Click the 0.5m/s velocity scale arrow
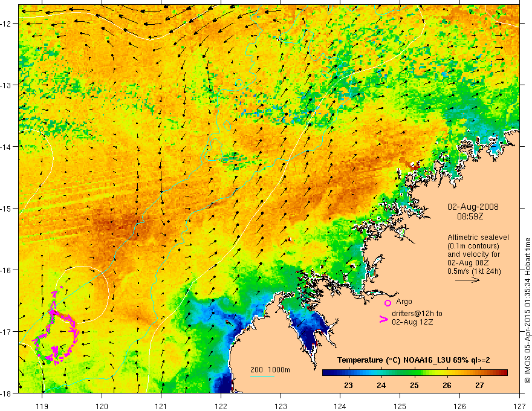This screenshot has width=532, height=411. pos(467,280)
